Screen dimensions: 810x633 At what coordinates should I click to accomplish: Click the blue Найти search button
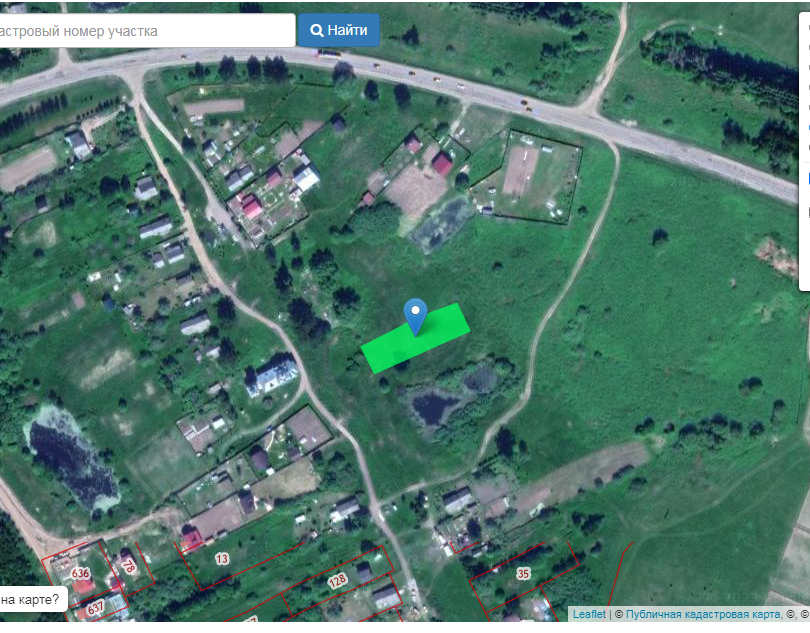pyautogui.click(x=338, y=30)
